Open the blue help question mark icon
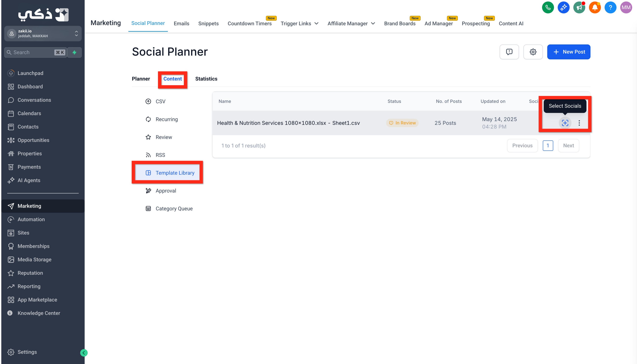This screenshot has height=364, width=637. tap(610, 7)
